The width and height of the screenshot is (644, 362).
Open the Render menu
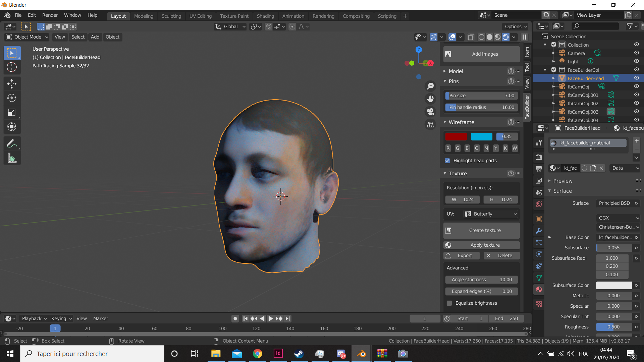click(50, 15)
